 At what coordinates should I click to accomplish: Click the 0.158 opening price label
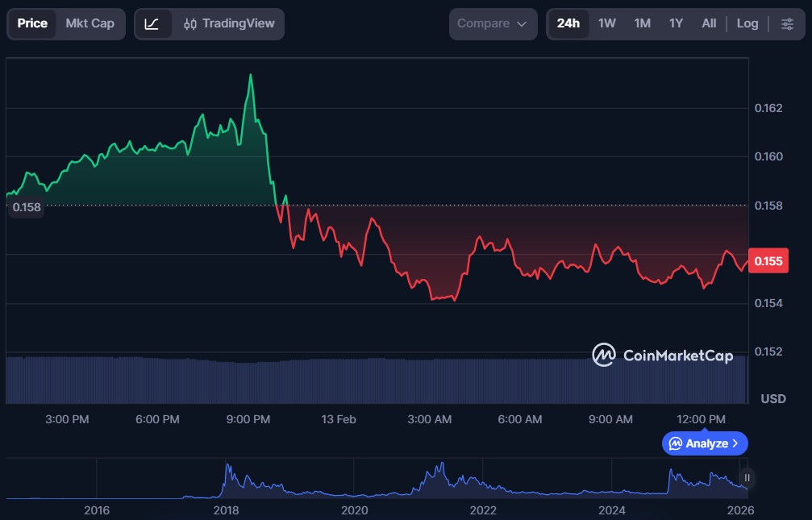(x=26, y=207)
